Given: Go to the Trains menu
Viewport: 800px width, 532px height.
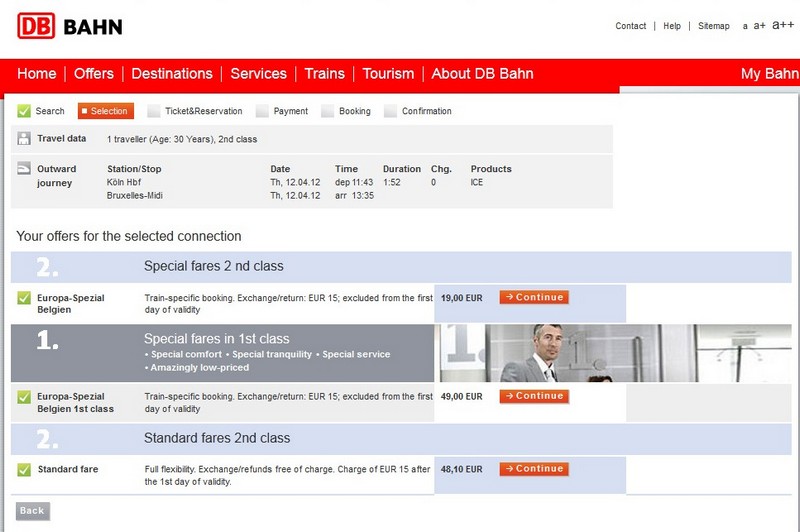Looking at the screenshot, I should click(x=324, y=74).
